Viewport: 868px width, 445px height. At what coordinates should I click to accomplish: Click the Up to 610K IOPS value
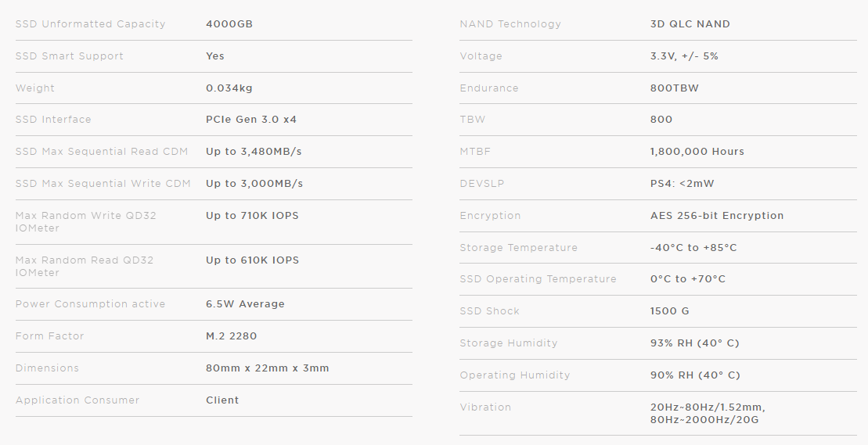pyautogui.click(x=252, y=260)
